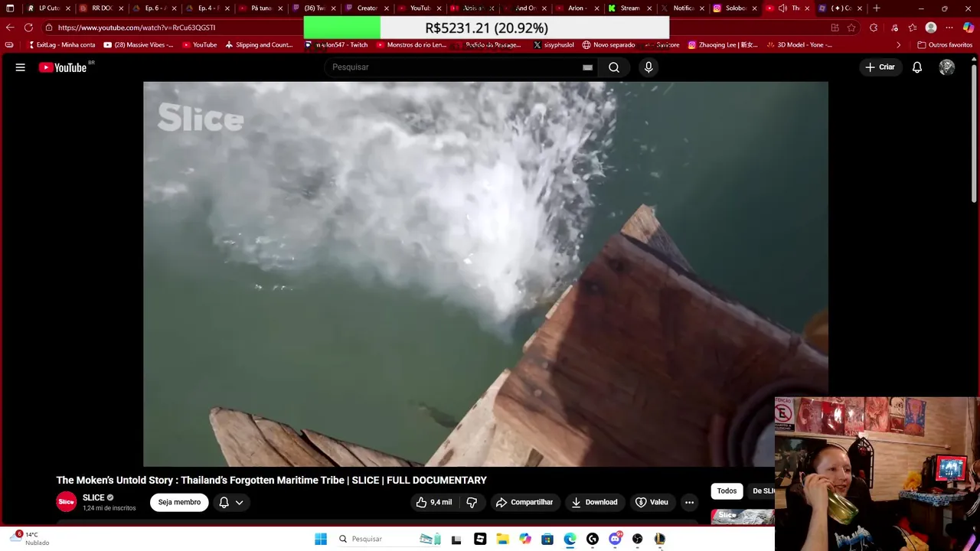Open YouTube notifications bell
The width and height of the screenshot is (980, 551).
(917, 67)
